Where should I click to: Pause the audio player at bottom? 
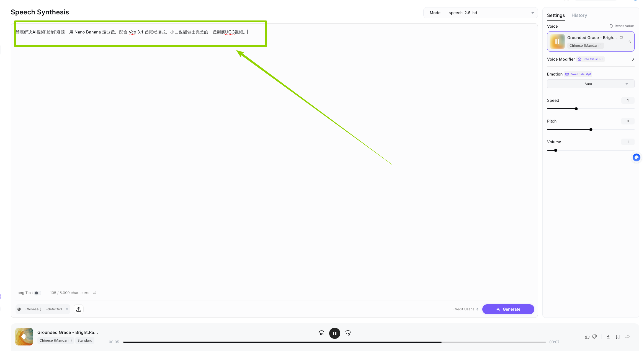[x=334, y=333]
